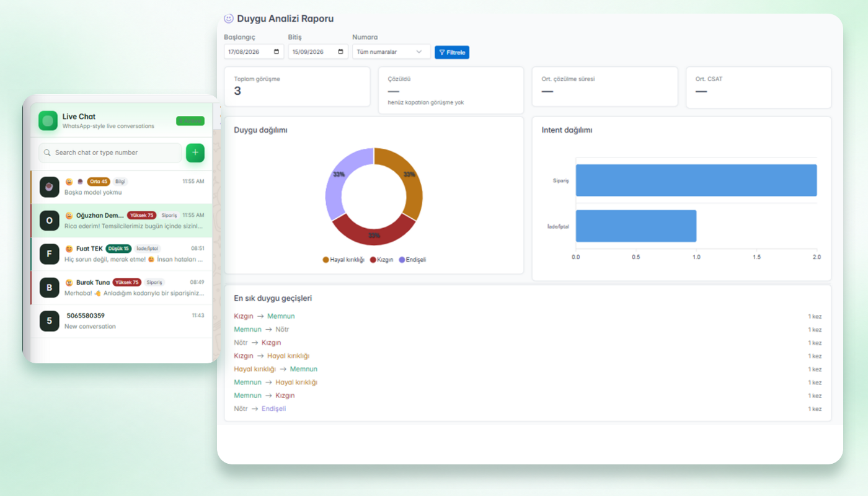This screenshot has width=868, height=496.
Task: Click the smiley icon beside Duygu Analizi Raporu
Action: point(229,19)
